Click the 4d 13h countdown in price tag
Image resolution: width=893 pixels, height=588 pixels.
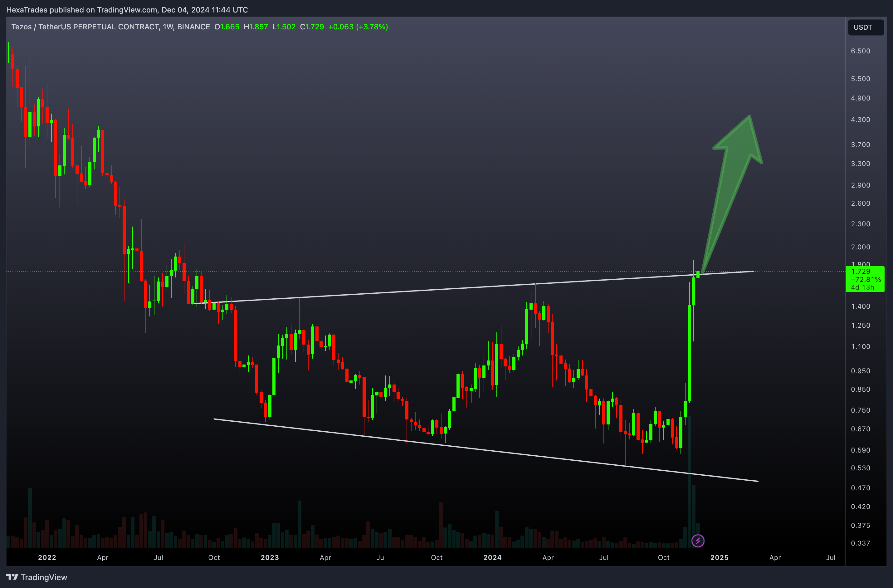coord(862,287)
